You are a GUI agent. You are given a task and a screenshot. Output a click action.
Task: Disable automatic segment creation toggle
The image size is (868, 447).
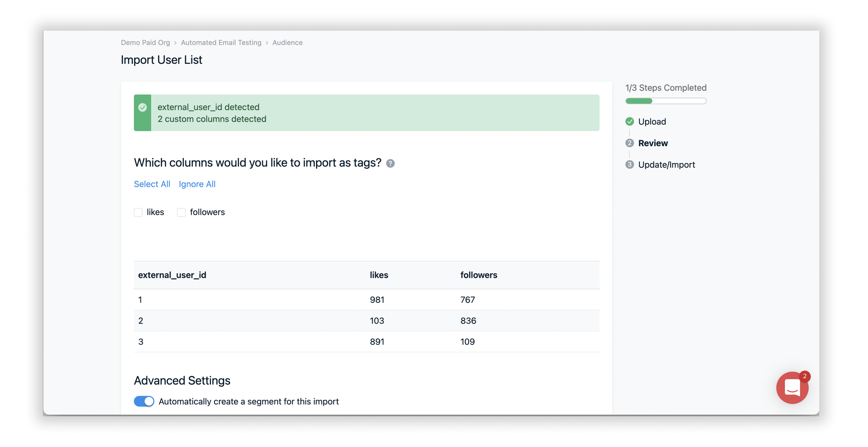click(x=144, y=401)
